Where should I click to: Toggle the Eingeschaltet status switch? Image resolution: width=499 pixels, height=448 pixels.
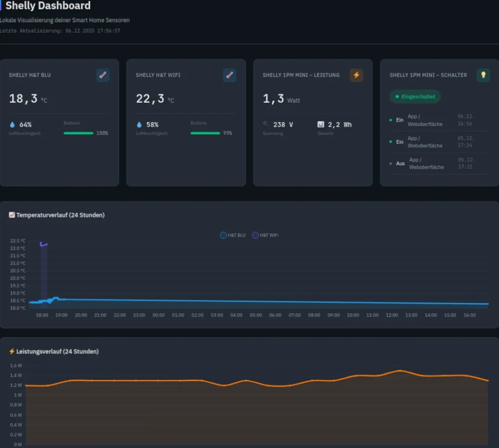coord(415,96)
